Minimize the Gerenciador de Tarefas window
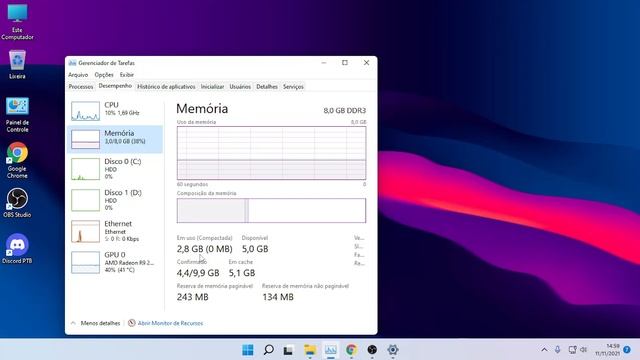This screenshot has height=360, width=640. 324,63
